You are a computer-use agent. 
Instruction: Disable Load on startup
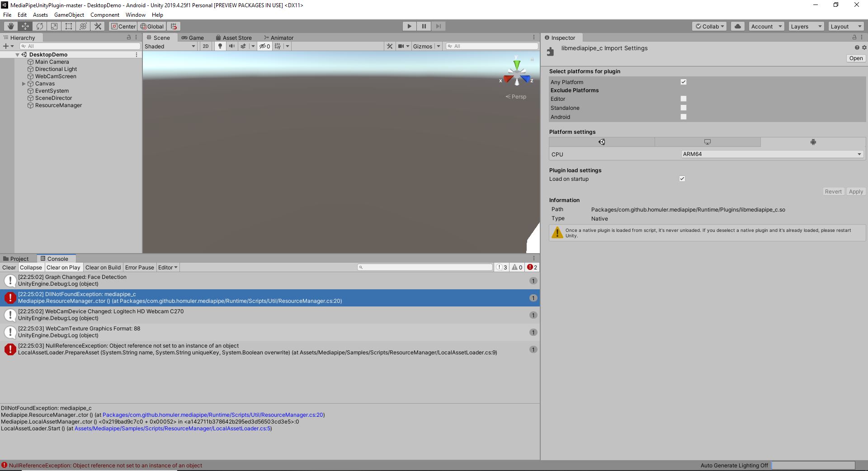click(x=682, y=179)
